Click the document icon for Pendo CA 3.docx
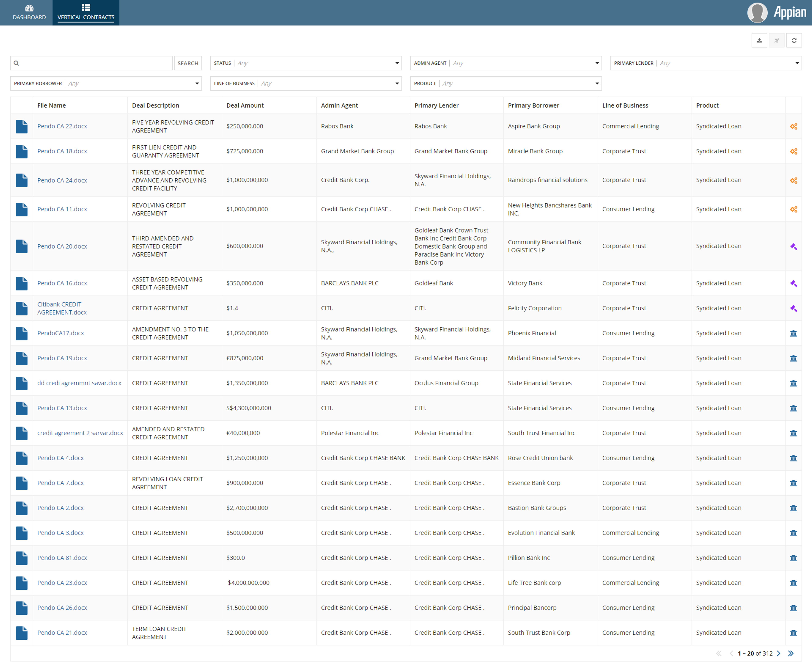 pyautogui.click(x=22, y=533)
